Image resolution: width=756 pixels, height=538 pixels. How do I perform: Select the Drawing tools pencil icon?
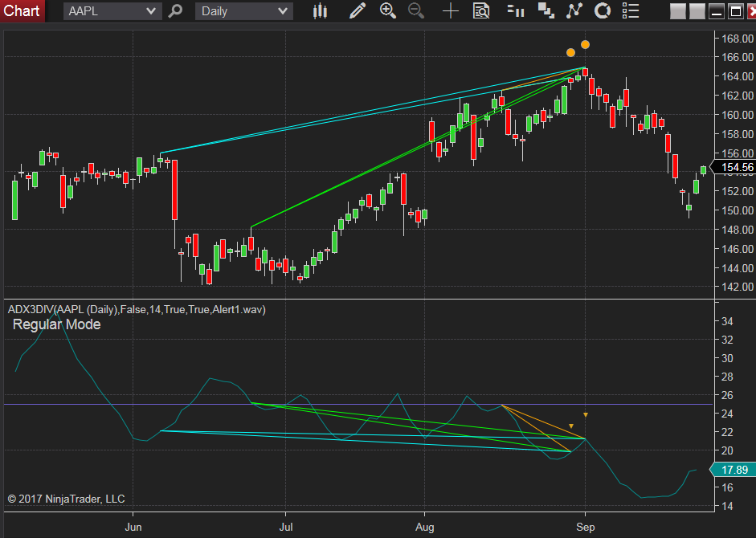(358, 11)
